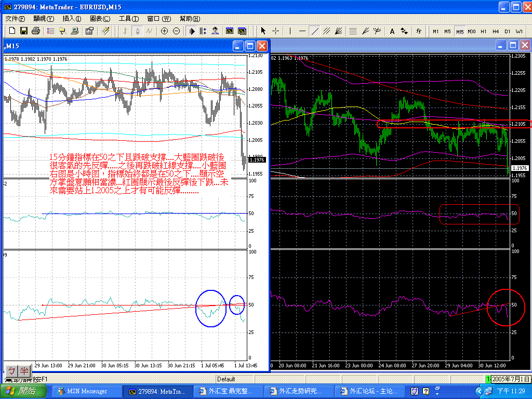The width and height of the screenshot is (532, 399).
Task: Select the trendline drawing tool
Action: tap(315, 31)
